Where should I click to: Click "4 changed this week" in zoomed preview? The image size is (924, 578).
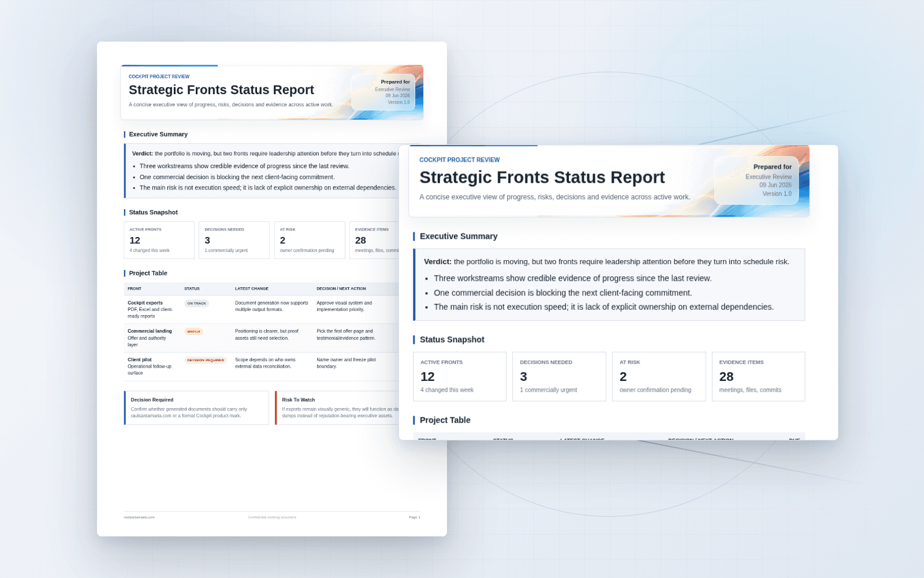(x=447, y=390)
